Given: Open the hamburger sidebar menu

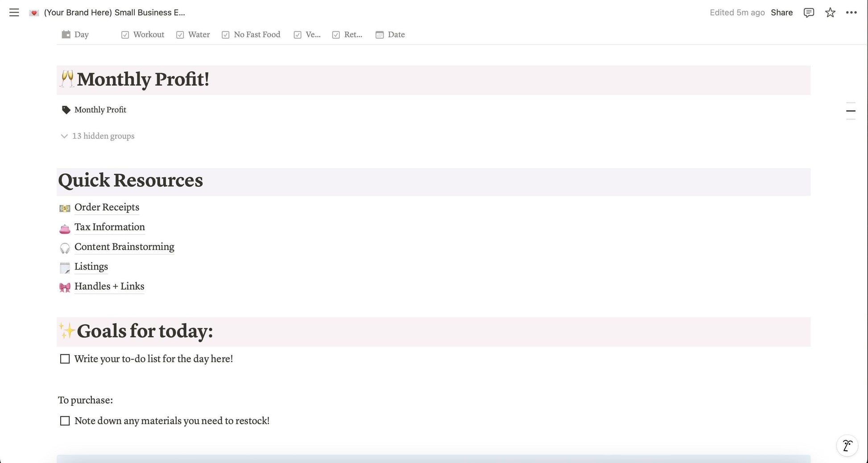Looking at the screenshot, I should (14, 12).
